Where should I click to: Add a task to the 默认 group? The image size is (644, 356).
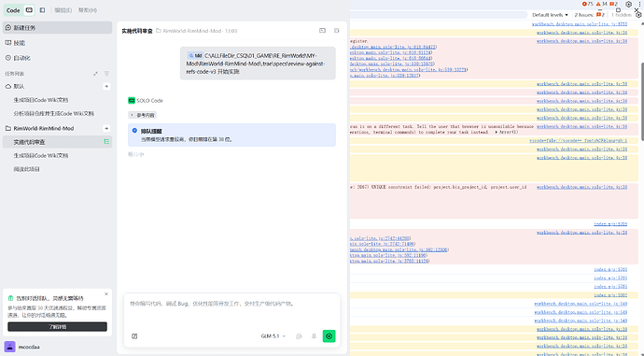click(x=106, y=86)
